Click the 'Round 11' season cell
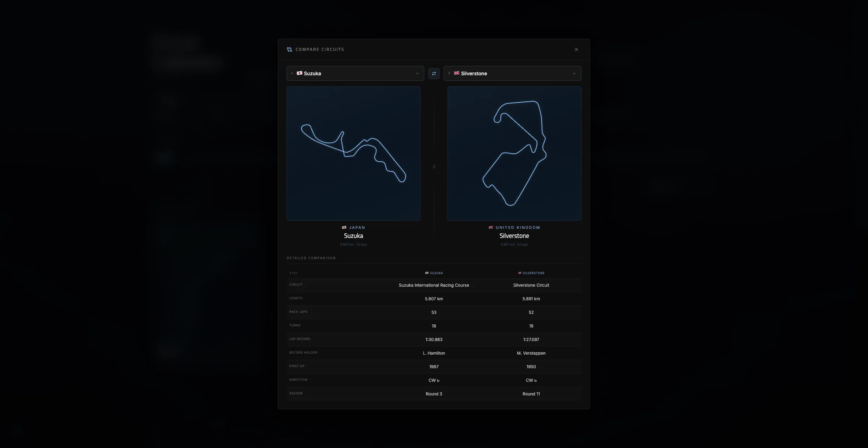This screenshot has width=868, height=448. pyautogui.click(x=531, y=394)
